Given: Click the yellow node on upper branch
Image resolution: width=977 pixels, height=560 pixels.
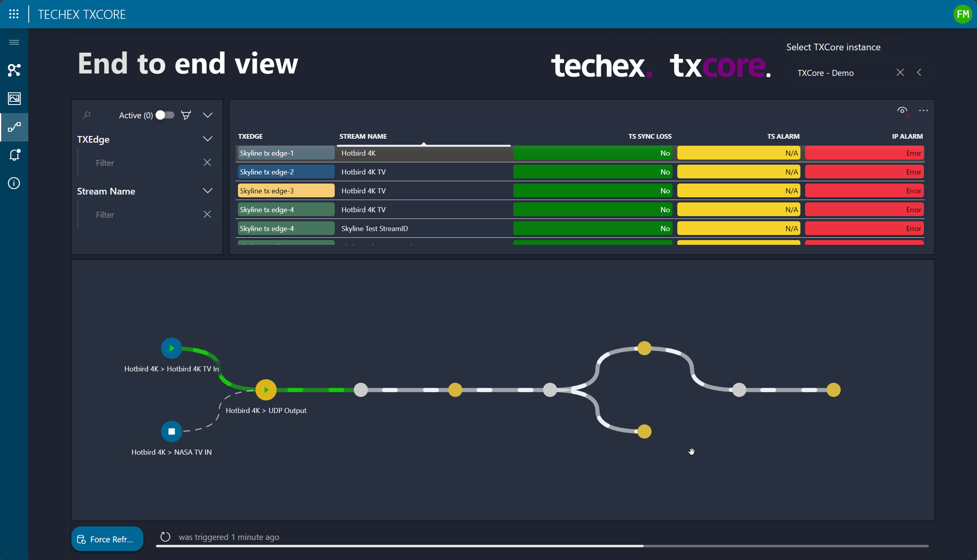Looking at the screenshot, I should tap(644, 348).
